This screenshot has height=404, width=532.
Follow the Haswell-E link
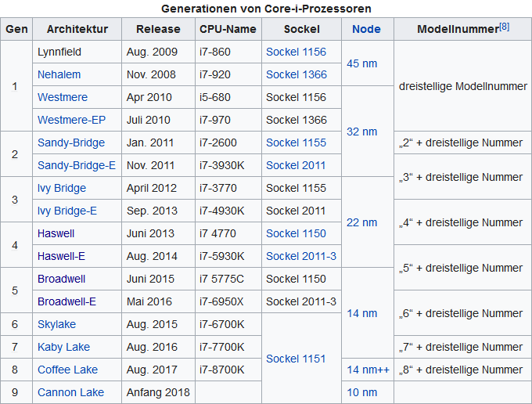click(x=61, y=256)
